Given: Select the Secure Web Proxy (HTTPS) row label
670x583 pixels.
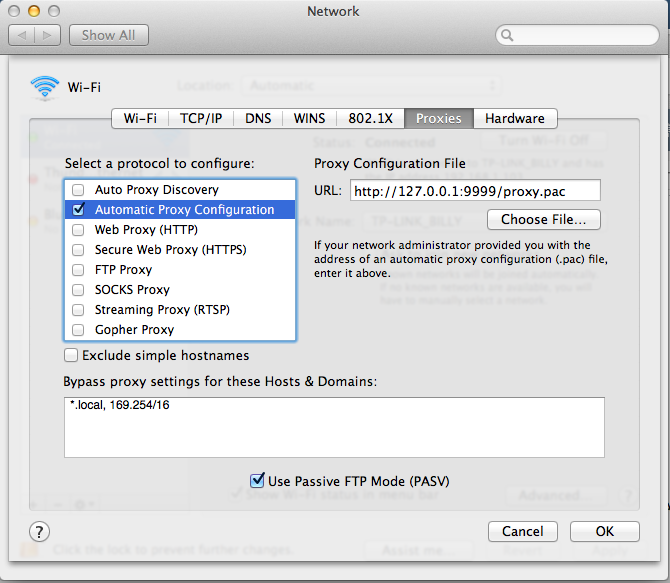Looking at the screenshot, I should pos(170,250).
